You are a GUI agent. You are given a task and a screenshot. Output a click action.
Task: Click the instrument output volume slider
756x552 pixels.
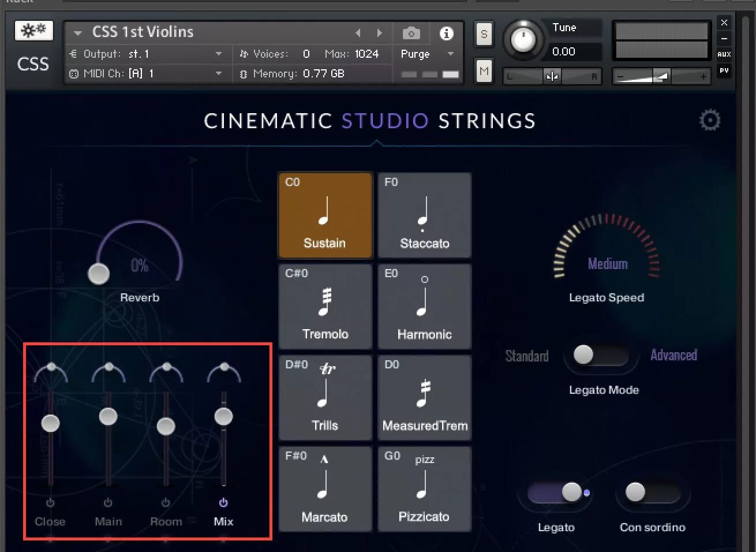pos(661,76)
